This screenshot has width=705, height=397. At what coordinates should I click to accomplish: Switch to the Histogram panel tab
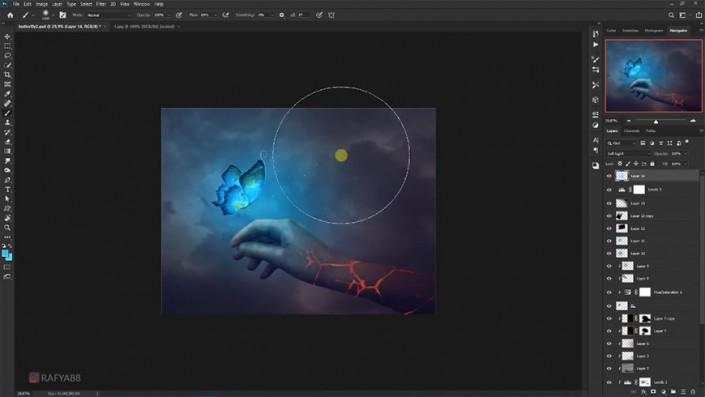tap(654, 31)
